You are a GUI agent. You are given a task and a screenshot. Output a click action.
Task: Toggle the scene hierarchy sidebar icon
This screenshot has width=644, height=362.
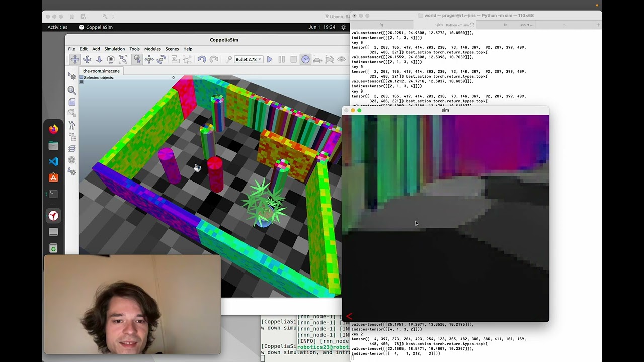(72, 137)
